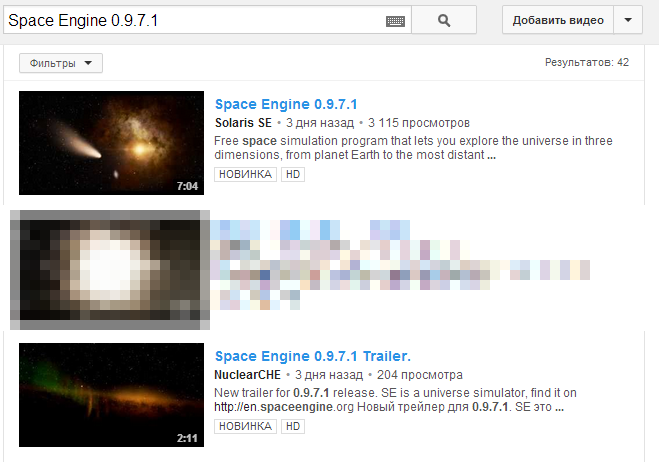Open the dropdown arrow beside Добавить видео
Image resolution: width=659 pixels, height=462 pixels.
tap(628, 20)
